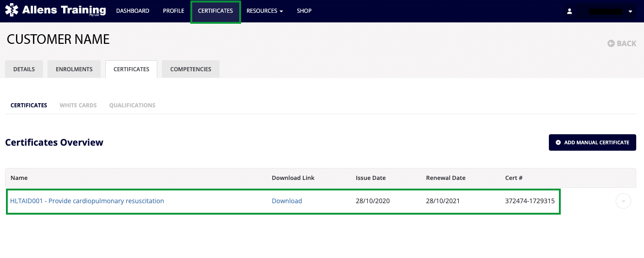Open Profile from the top navigation
This screenshot has height=258, width=644.
pos(173,11)
